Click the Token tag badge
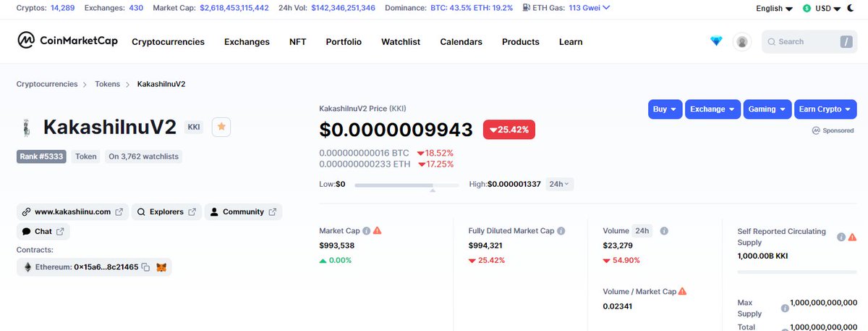Image resolution: width=868 pixels, height=331 pixels. [86, 156]
